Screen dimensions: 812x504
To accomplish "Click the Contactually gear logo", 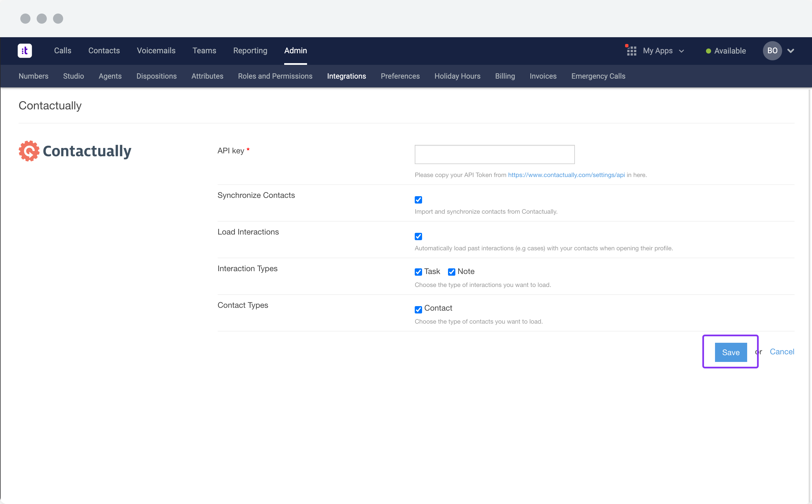I will 29,151.
